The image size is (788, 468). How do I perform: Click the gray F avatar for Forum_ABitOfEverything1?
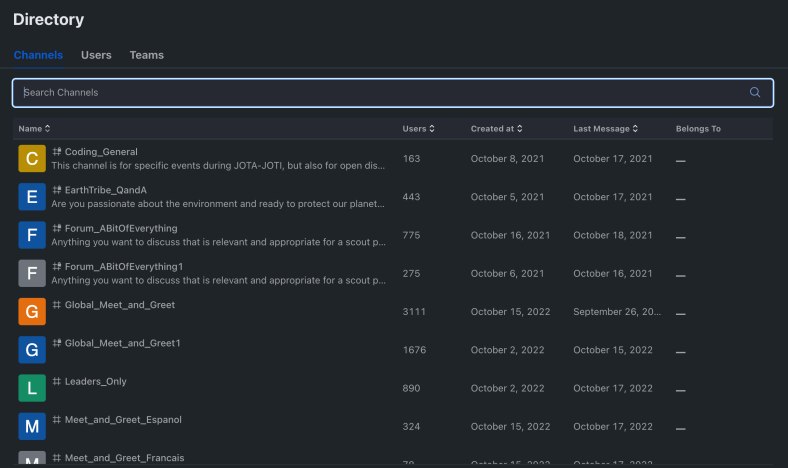[x=32, y=273]
